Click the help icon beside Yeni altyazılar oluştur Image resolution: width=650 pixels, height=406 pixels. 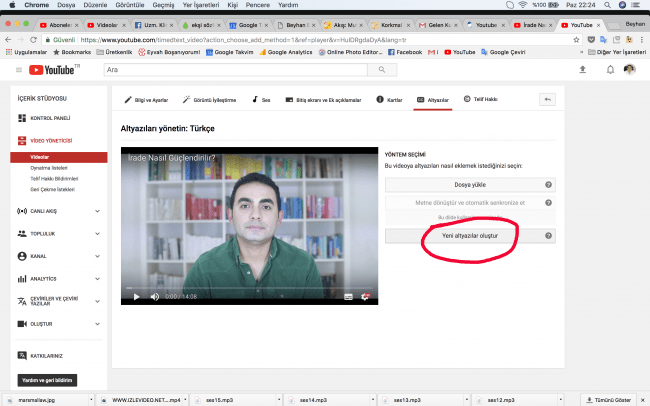click(549, 236)
